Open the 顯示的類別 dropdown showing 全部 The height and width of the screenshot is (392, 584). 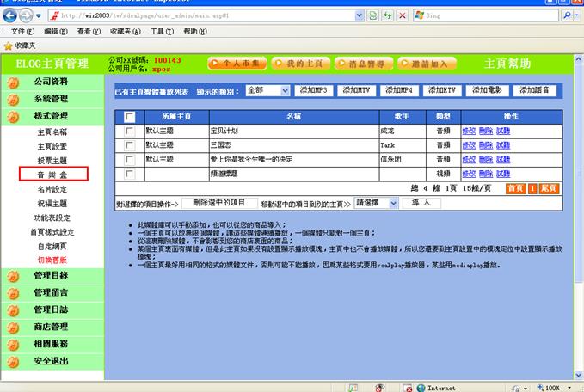[x=267, y=90]
